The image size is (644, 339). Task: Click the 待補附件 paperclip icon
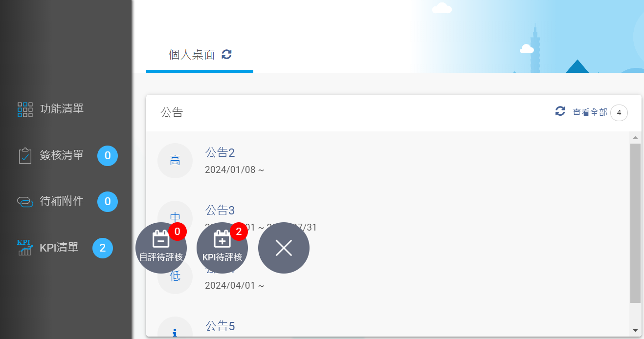[x=25, y=202]
